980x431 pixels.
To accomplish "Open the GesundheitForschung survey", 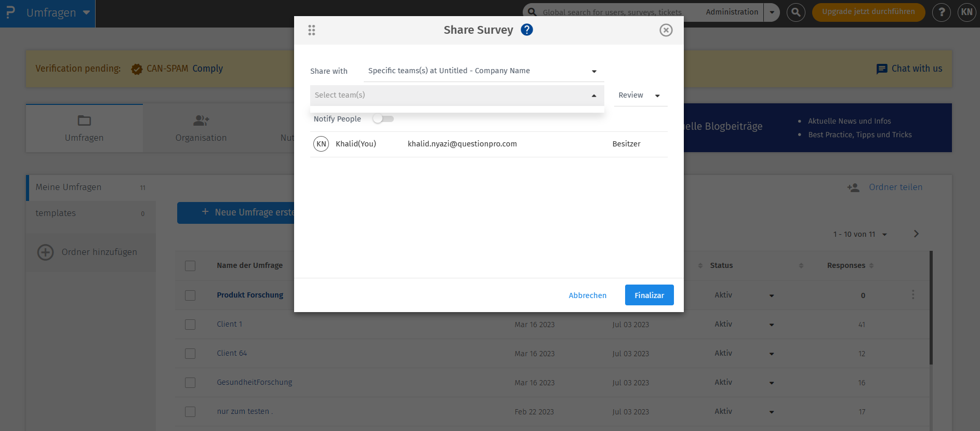I will tap(254, 382).
